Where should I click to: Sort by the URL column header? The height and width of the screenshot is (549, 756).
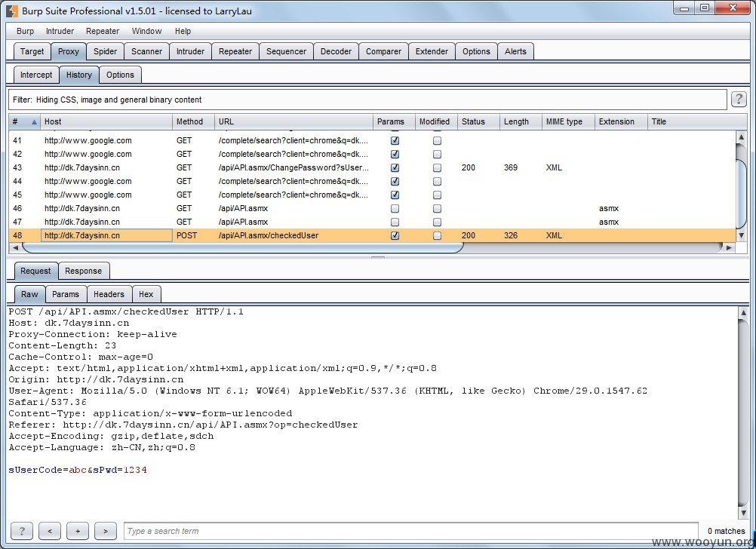293,121
